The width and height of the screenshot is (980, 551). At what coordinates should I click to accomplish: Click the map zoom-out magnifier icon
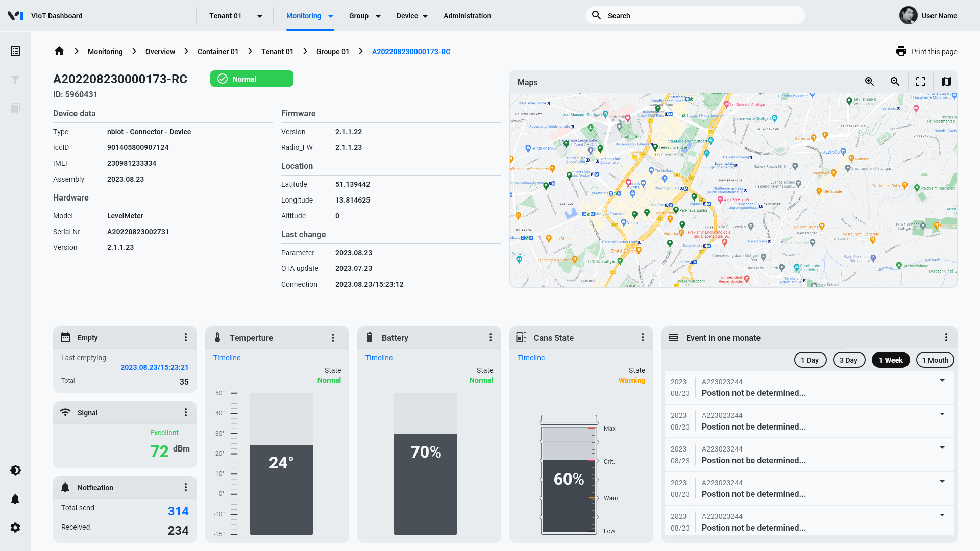895,82
